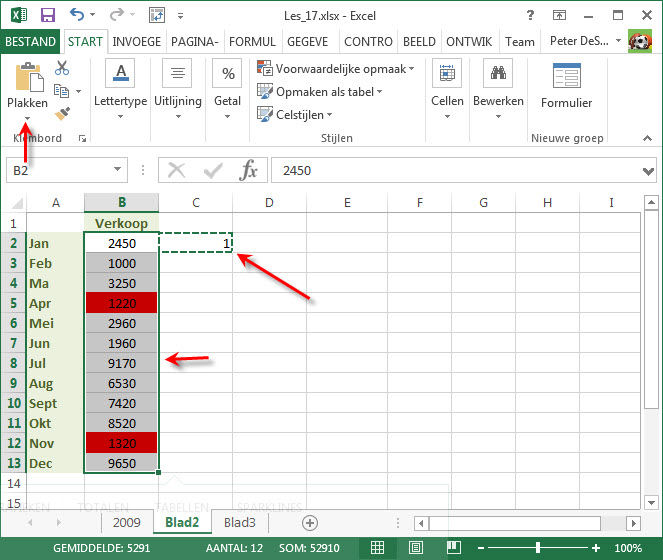Cancel entry with the X icon
Image resolution: width=663 pixels, height=560 pixels.
coord(176,170)
